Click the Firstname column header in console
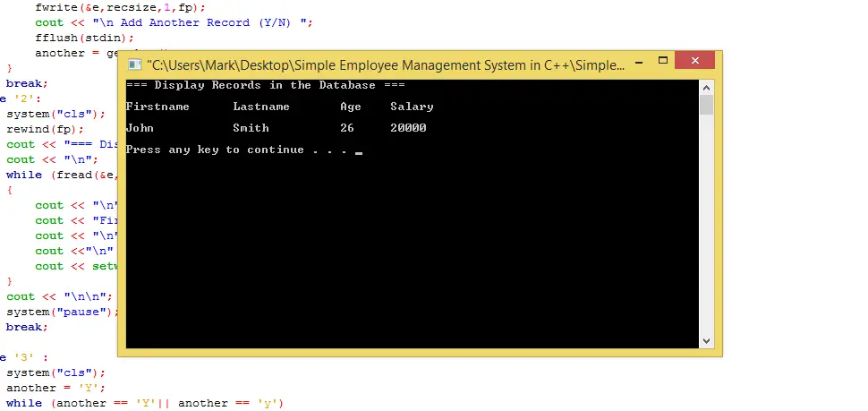The image size is (868, 411). pos(157,107)
